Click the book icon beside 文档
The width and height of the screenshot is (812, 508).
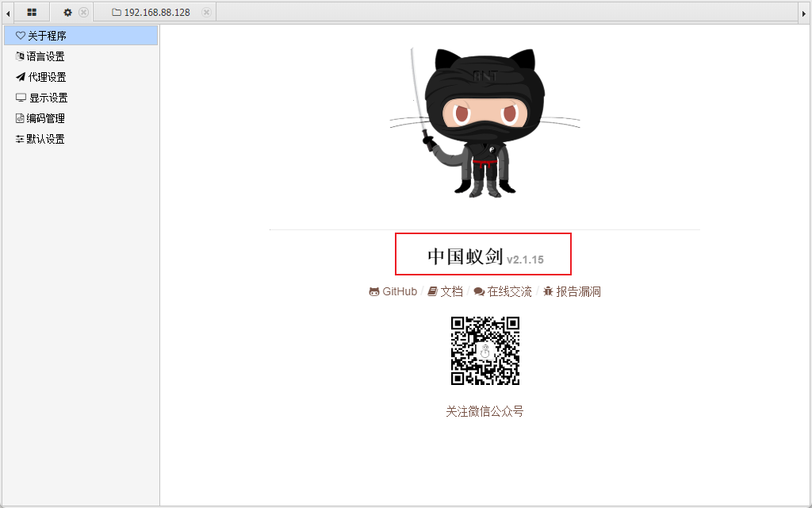(432, 292)
